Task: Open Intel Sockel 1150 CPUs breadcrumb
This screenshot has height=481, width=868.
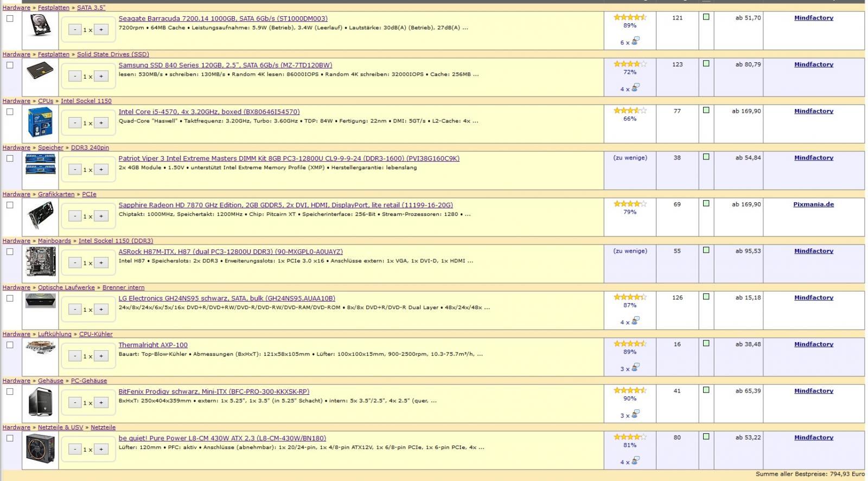Action: click(86, 101)
